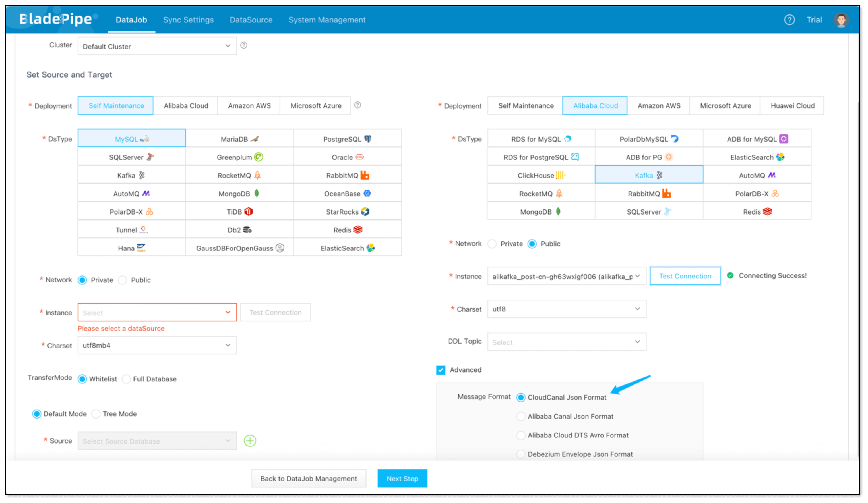Select ClickHouse as target DsType
The image size is (868, 503).
point(541,175)
